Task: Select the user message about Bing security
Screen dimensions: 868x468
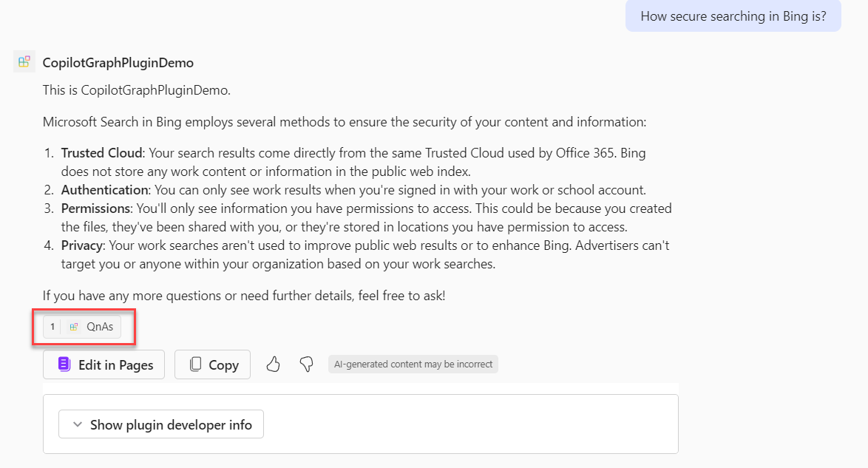Action: 733,16
